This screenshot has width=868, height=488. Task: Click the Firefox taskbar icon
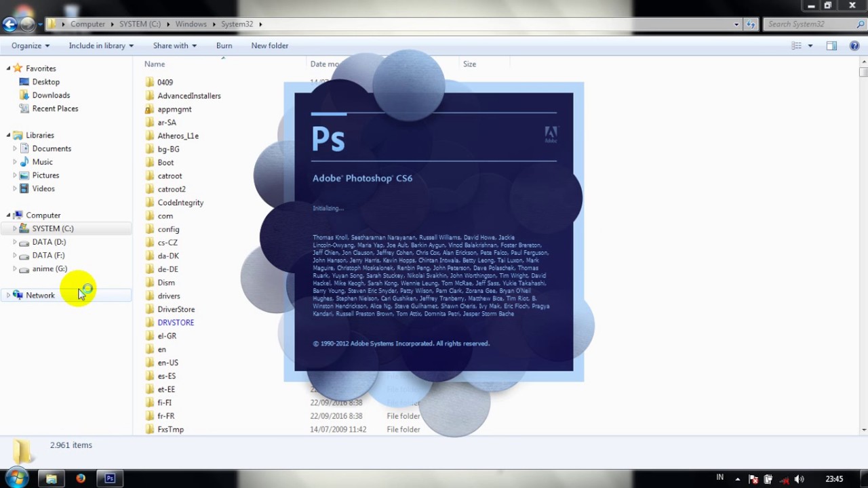81,479
